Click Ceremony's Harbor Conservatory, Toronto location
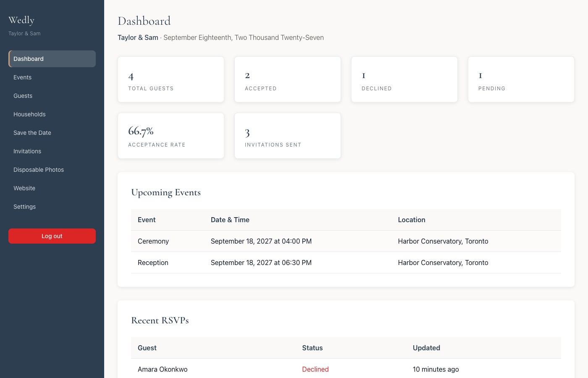The width and height of the screenshot is (588, 378). point(443,241)
